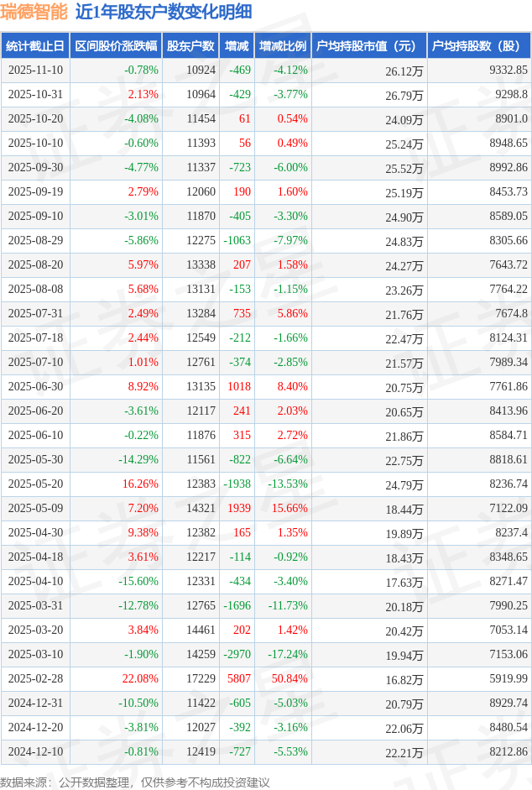Viewport: 532px width, 790px height.
Task: Select the 50.84% change ratio cell
Action: tap(290, 678)
